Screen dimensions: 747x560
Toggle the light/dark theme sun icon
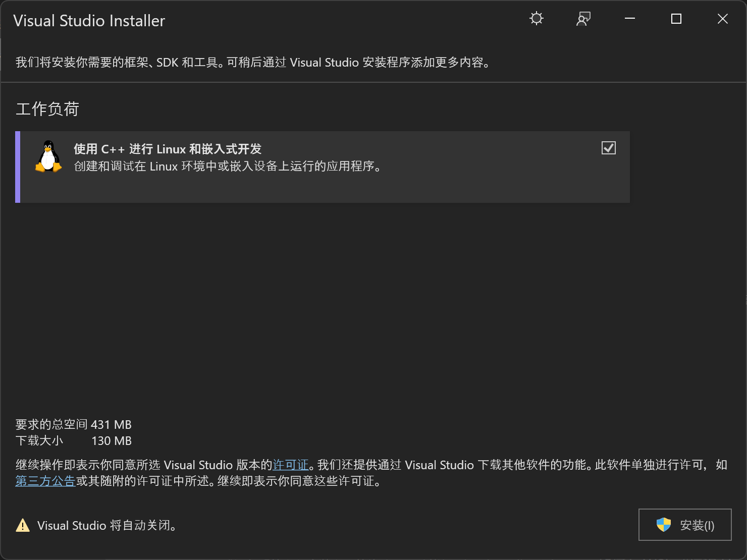point(537,19)
